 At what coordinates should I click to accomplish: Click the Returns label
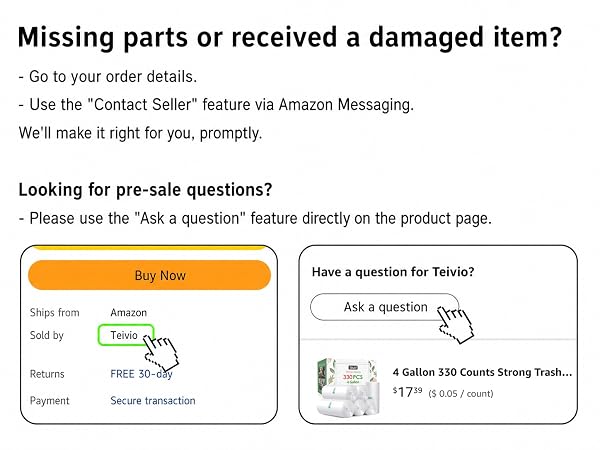(x=47, y=374)
